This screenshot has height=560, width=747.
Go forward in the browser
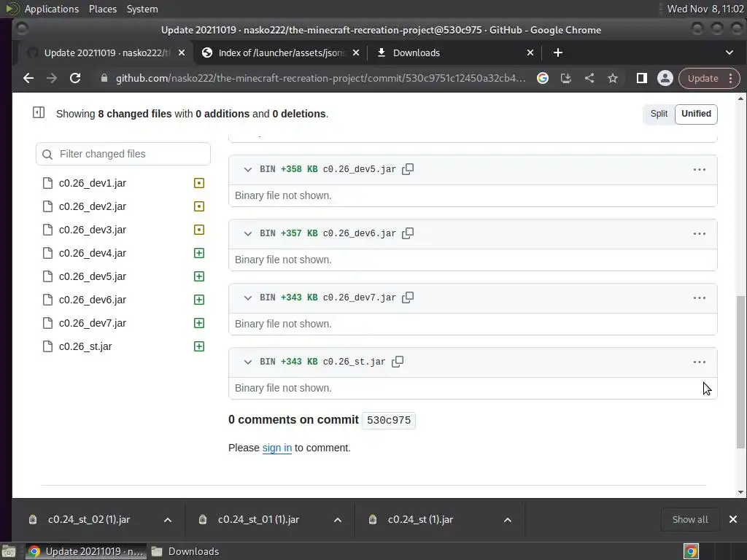52,78
